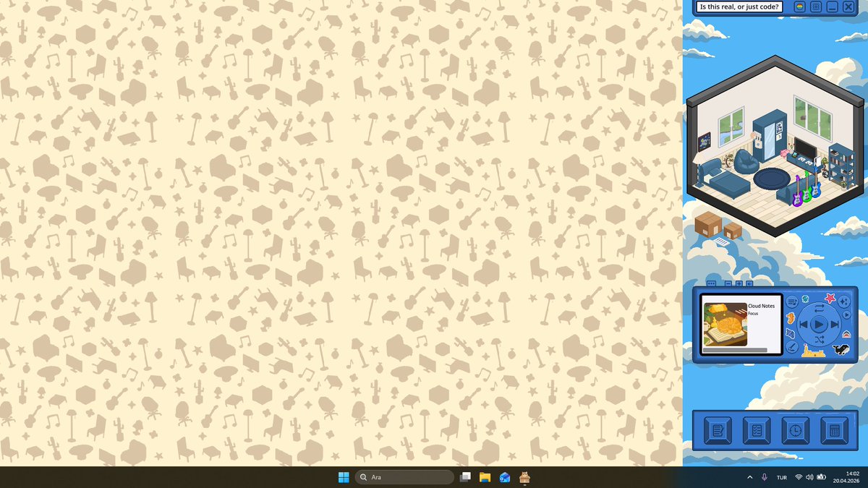Click the sandcastle sticker

click(813, 351)
